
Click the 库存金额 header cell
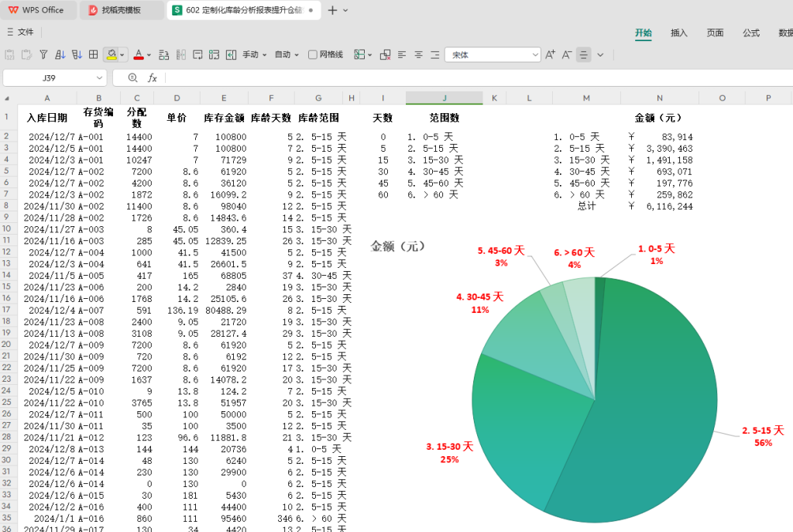click(224, 118)
